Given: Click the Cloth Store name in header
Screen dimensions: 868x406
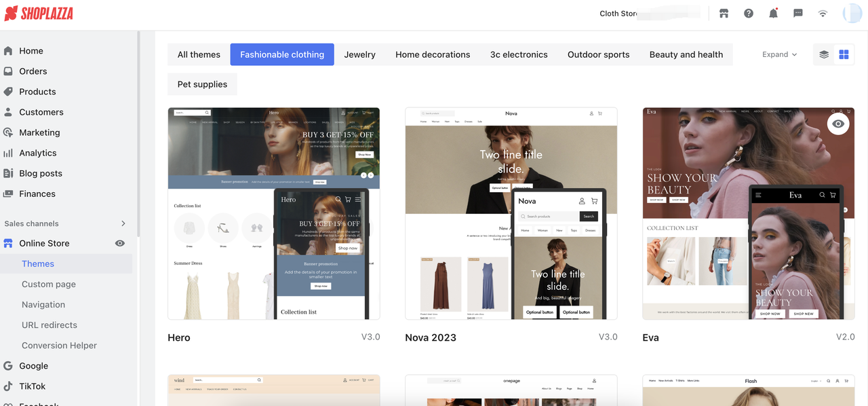Looking at the screenshot, I should click(x=619, y=14).
